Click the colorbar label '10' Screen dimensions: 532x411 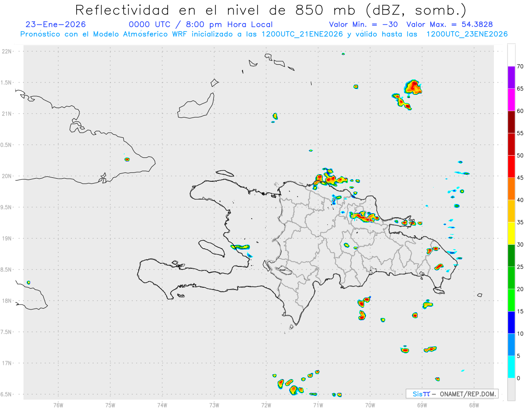point(520,334)
